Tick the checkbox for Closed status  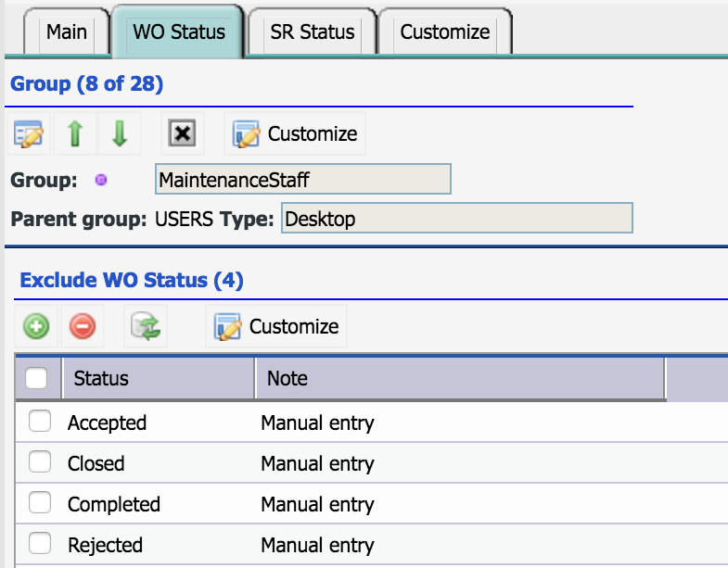pos(40,463)
